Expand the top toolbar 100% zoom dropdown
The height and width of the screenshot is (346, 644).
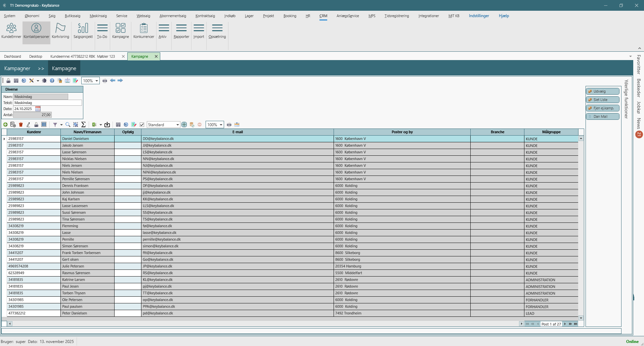(x=97, y=81)
